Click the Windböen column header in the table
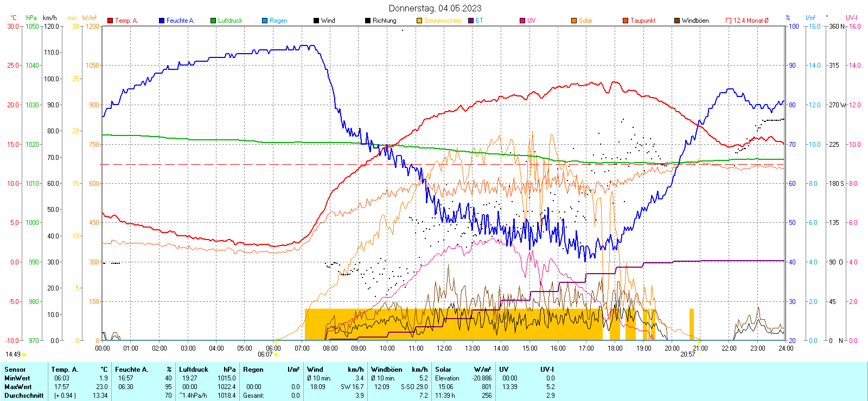Screen dimensions: 868x401 point(386,370)
